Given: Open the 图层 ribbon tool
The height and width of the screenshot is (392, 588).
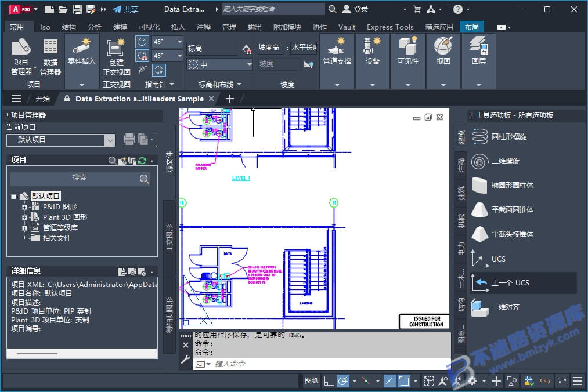Looking at the screenshot, I should point(479,52).
